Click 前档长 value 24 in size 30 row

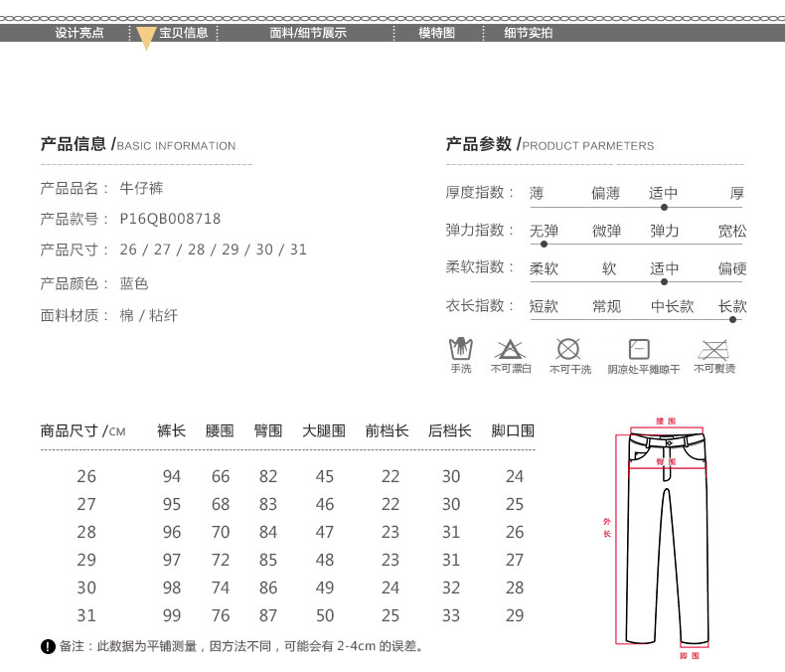point(391,588)
